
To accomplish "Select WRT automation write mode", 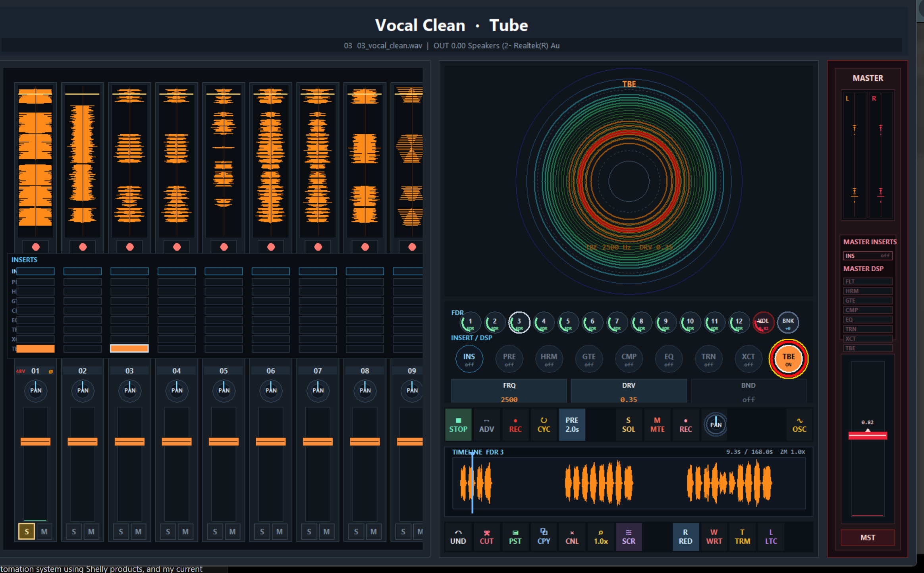I will 714,536.
